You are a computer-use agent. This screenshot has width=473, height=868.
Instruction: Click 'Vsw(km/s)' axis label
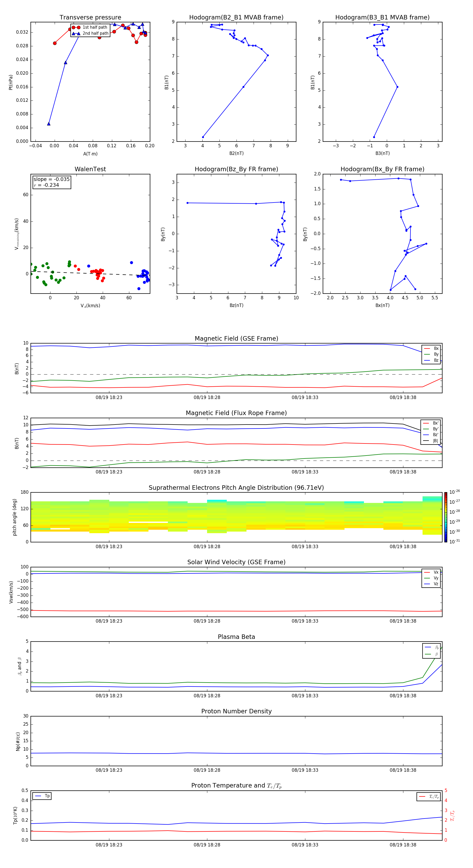(x=11, y=592)
